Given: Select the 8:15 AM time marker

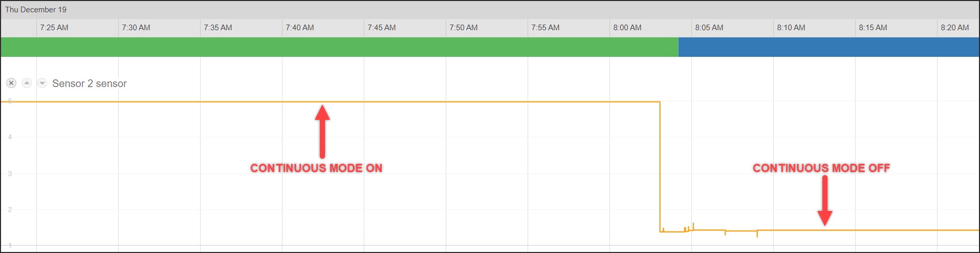Looking at the screenshot, I should [x=873, y=28].
